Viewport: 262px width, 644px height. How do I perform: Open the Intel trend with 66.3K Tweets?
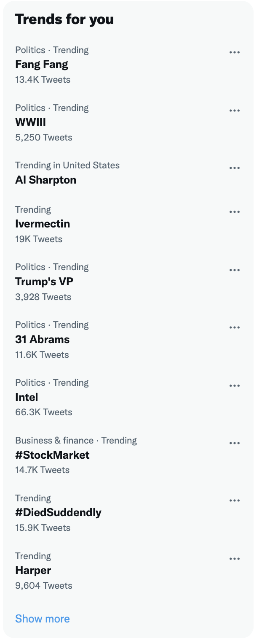pos(128,398)
